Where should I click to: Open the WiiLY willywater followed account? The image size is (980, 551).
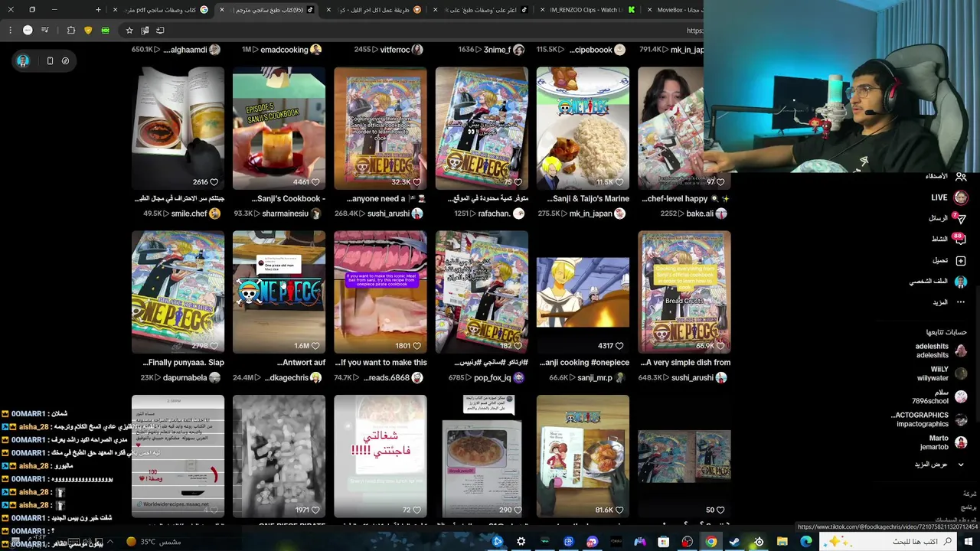(942, 373)
